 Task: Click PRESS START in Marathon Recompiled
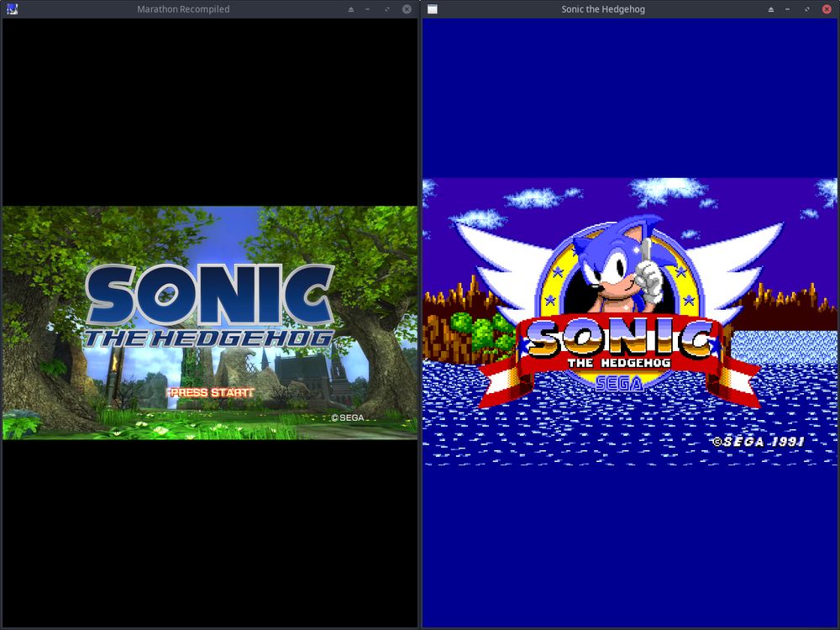click(x=212, y=392)
